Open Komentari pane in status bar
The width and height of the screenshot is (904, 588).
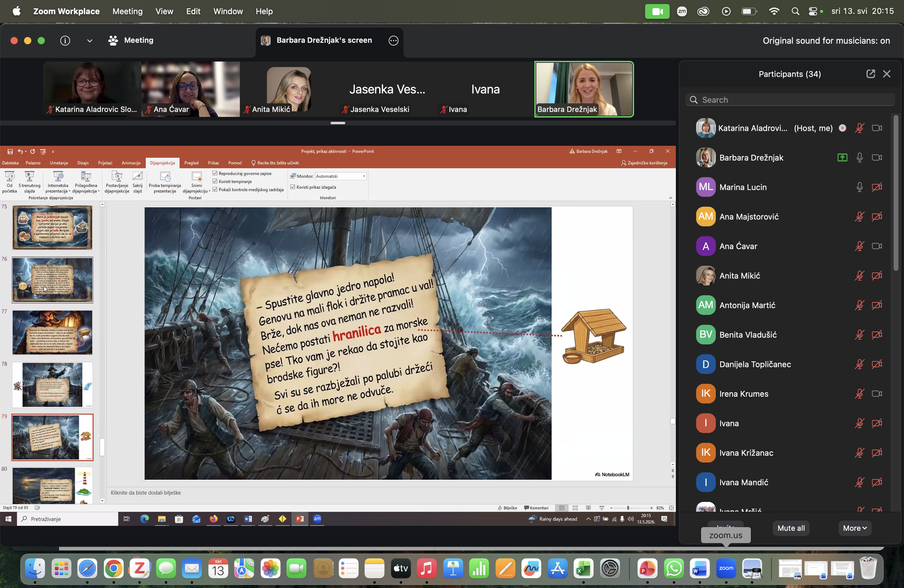(x=536, y=508)
